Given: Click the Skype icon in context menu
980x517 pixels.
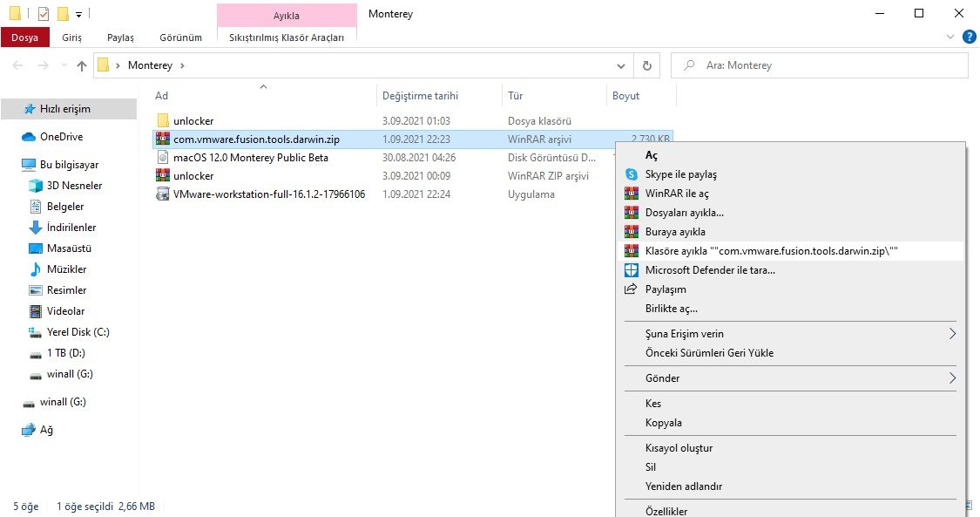Looking at the screenshot, I should click(632, 174).
